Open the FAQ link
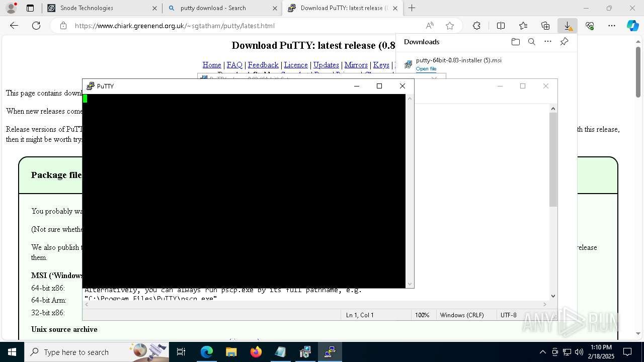This screenshot has width=644, height=362. click(x=234, y=65)
